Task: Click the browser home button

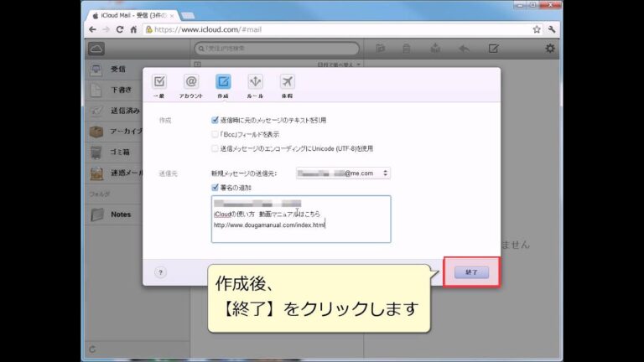Action: click(133, 29)
